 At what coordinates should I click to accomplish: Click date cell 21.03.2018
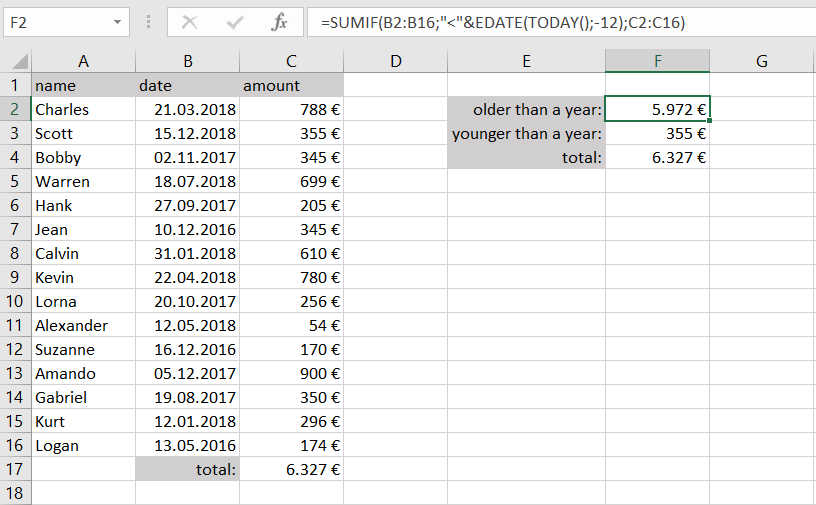click(x=187, y=109)
